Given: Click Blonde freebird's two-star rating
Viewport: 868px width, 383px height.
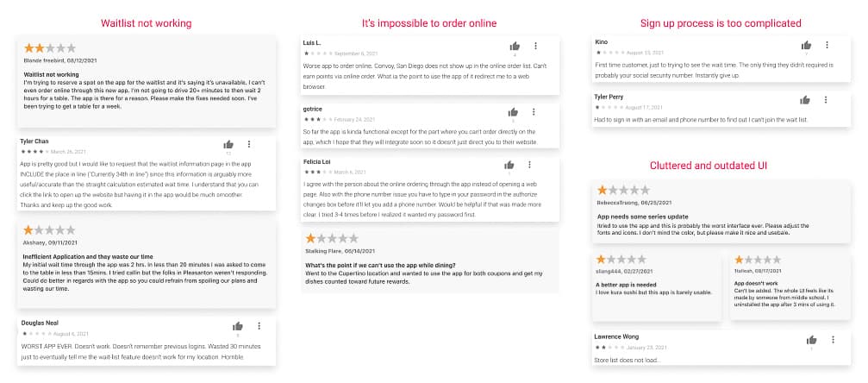Looking at the screenshot, I should tap(50, 48).
